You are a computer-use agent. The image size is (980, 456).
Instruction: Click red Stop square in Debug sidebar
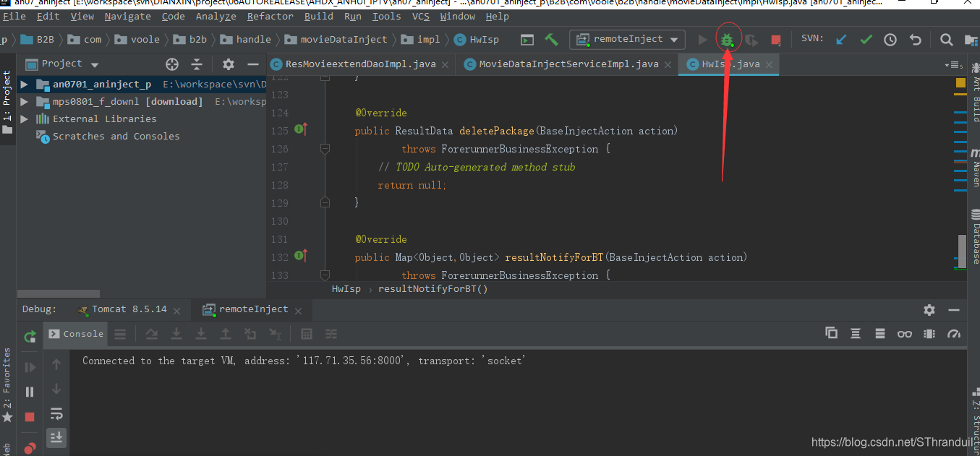click(30, 417)
